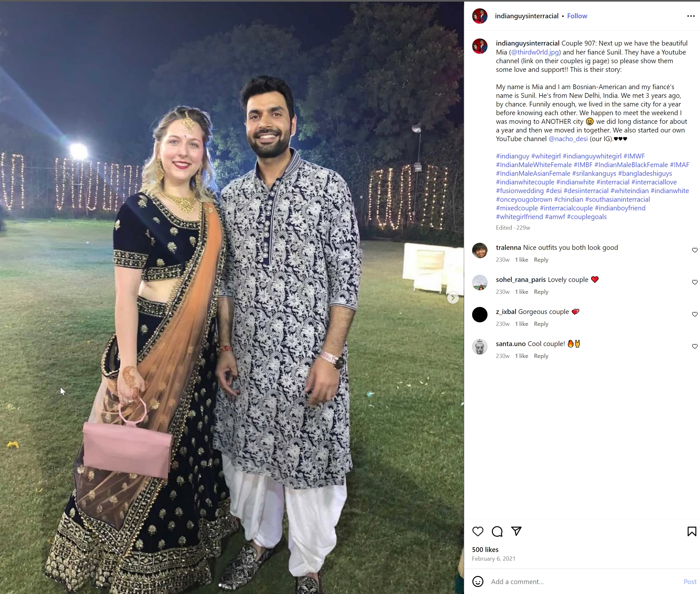The height and width of the screenshot is (594, 700).
Task: View the 500 likes list
Action: click(485, 549)
